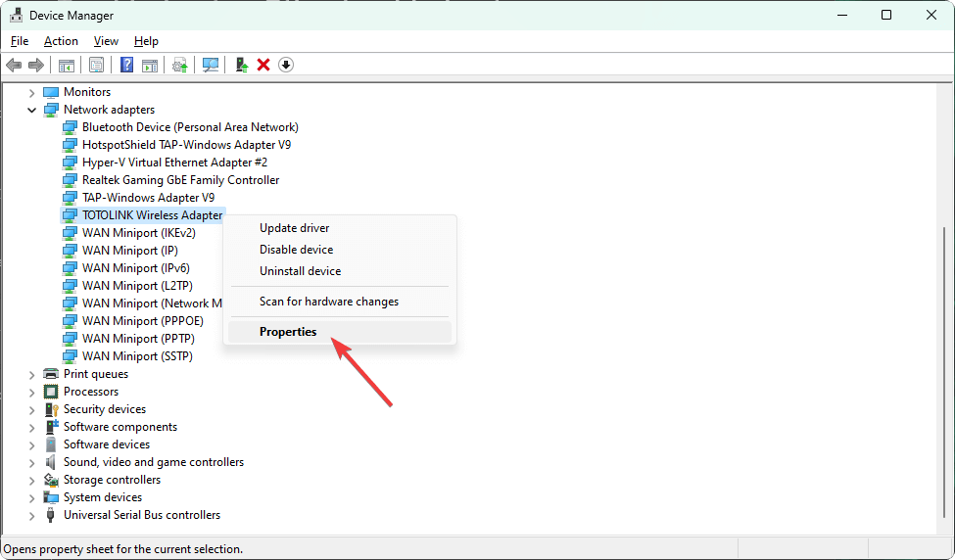Click the Device Manager title bar icon
Viewport: 955px width, 560px height.
[x=16, y=16]
